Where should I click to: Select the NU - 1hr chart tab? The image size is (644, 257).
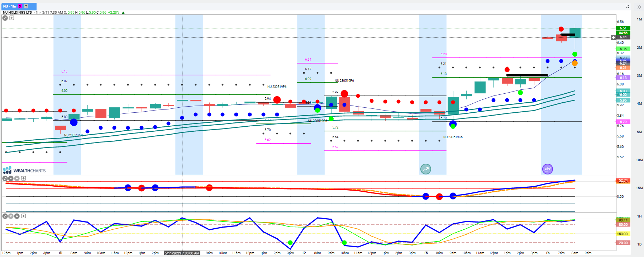coord(19,6)
